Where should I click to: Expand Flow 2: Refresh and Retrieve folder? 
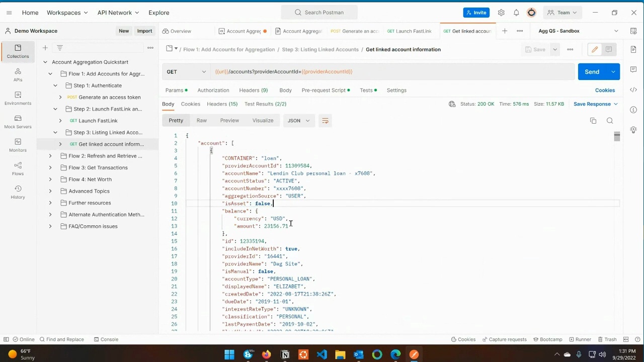coord(50,156)
